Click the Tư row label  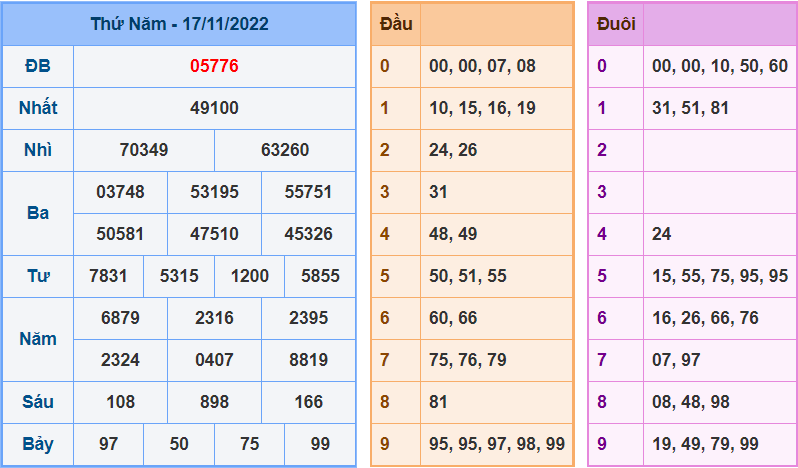coord(38,276)
